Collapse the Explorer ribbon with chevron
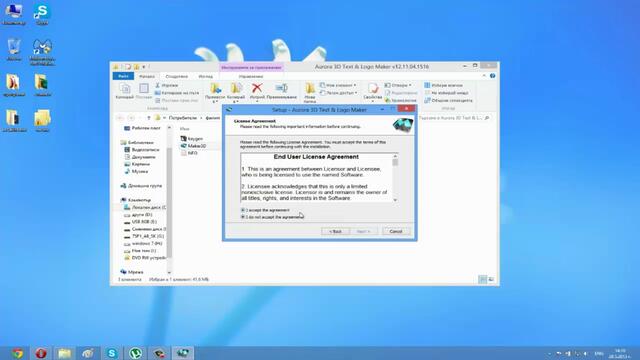Viewport: 640px width, 360px height. pyautogui.click(x=484, y=76)
